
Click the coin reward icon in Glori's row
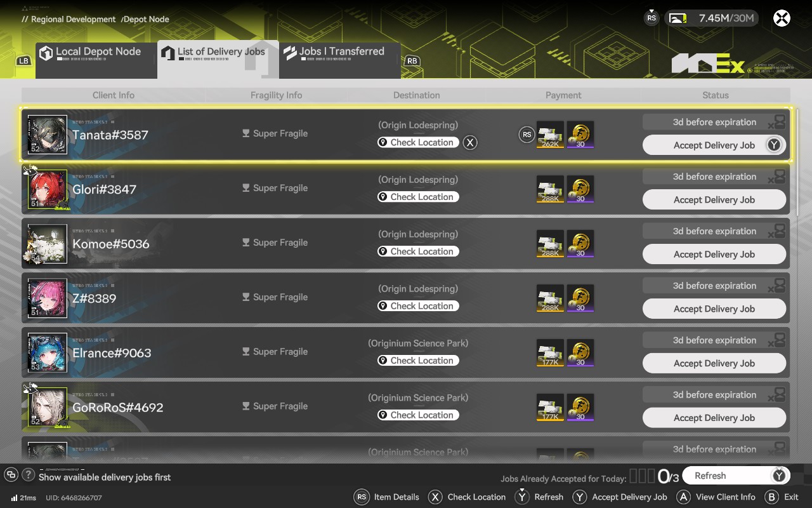(580, 189)
